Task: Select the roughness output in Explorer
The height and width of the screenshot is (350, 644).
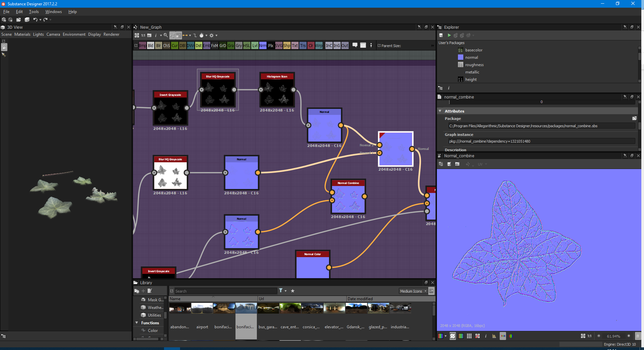Action: (474, 65)
